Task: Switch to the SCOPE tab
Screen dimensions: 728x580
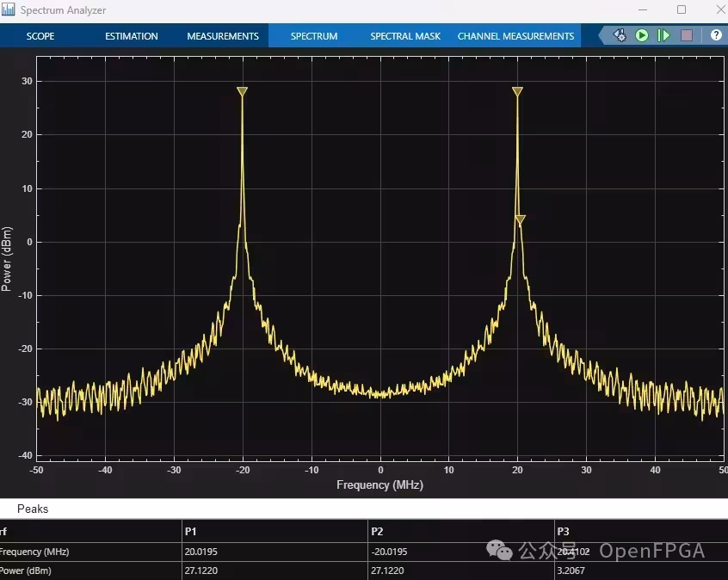Action: (40, 36)
